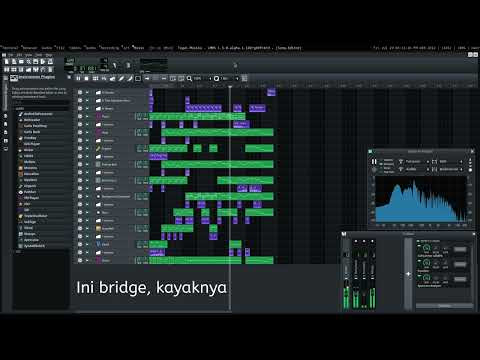Open the Full (auto) frequency range dropdown
The image size is (480, 360).
coord(417,162)
